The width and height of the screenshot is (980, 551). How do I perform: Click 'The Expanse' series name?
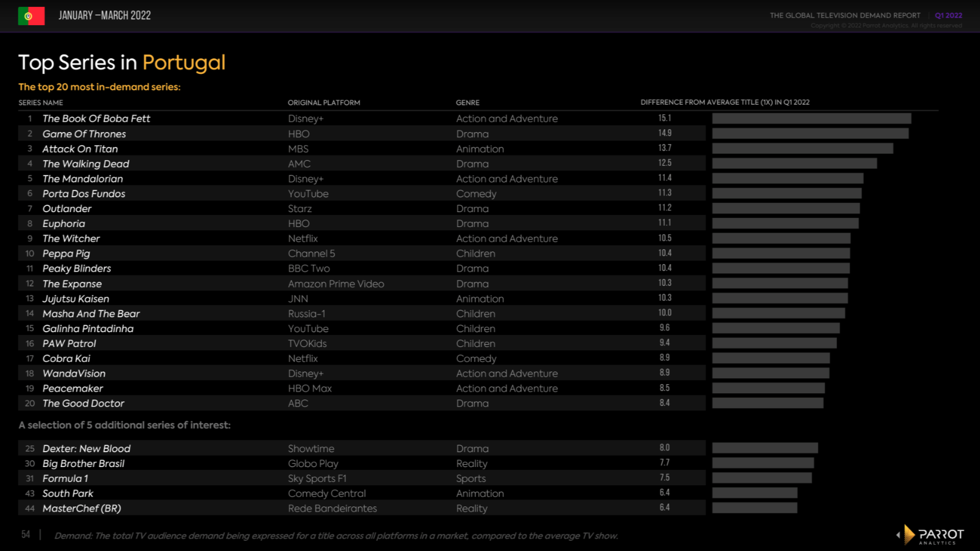point(72,284)
